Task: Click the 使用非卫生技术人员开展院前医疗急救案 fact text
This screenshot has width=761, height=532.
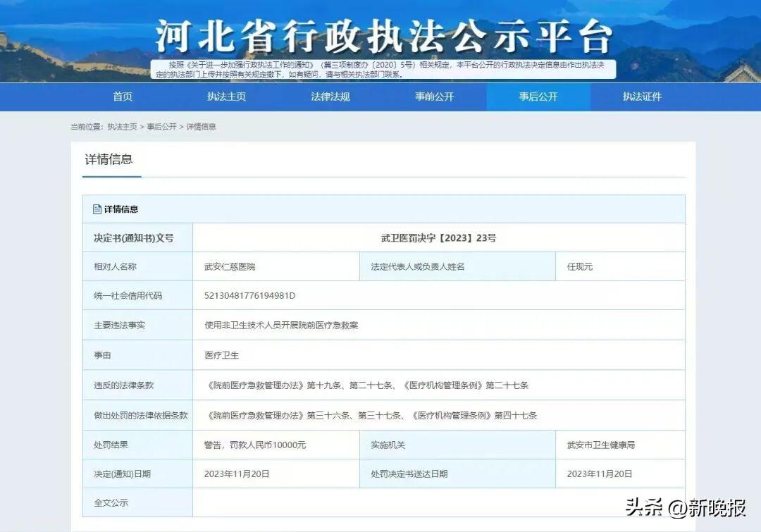Action: (281, 326)
